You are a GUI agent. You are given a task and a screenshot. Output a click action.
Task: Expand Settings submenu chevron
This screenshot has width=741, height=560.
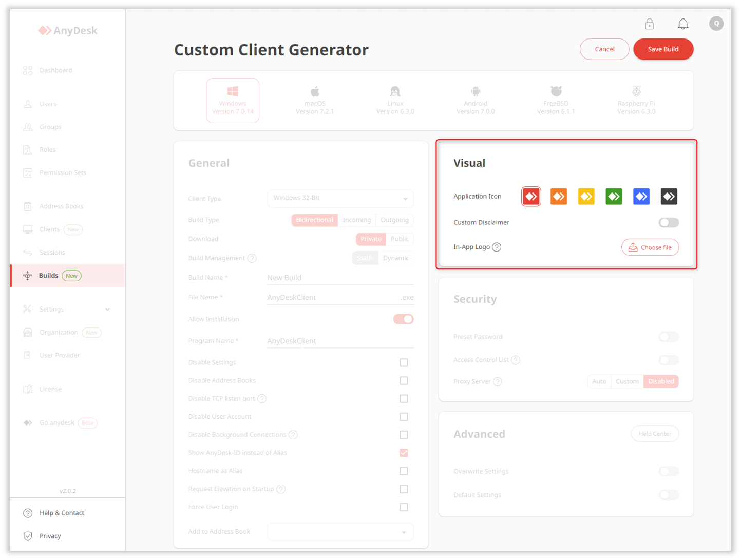click(107, 309)
